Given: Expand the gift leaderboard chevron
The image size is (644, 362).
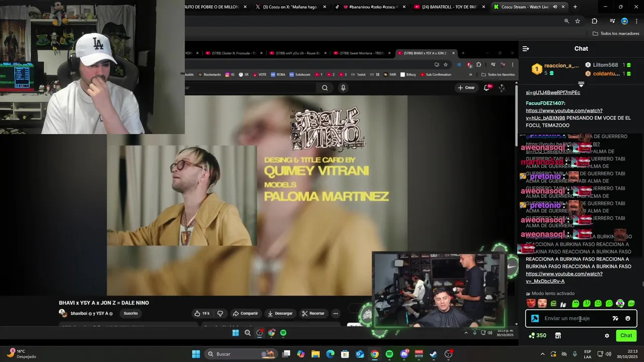Looking at the screenshot, I should coord(581,84).
